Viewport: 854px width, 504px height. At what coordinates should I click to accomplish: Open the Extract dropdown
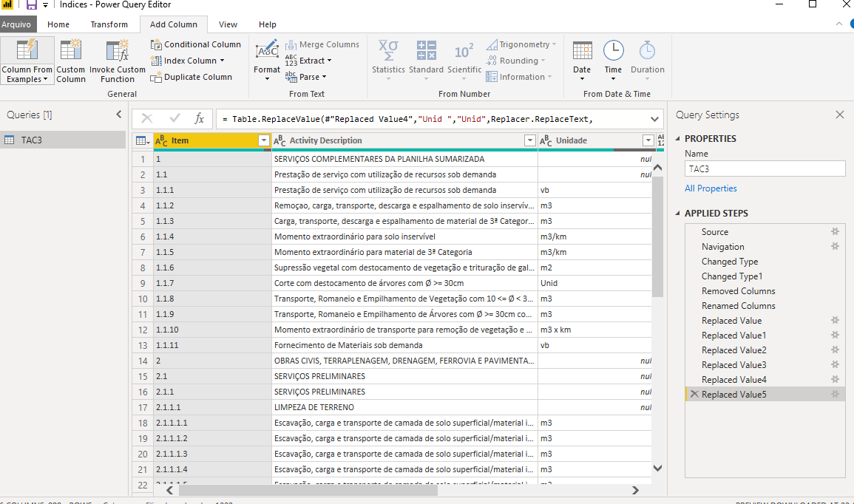pyautogui.click(x=308, y=61)
